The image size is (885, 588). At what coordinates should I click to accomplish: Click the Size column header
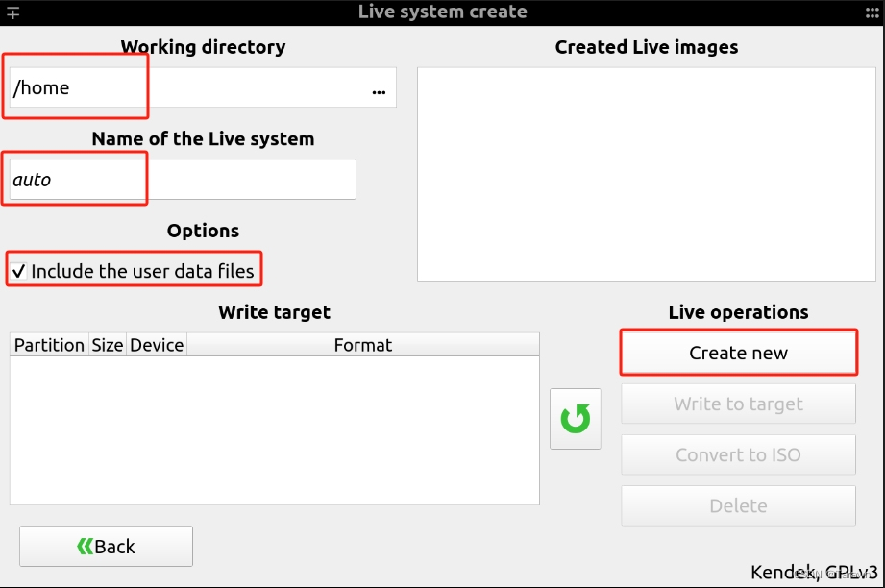coord(108,345)
